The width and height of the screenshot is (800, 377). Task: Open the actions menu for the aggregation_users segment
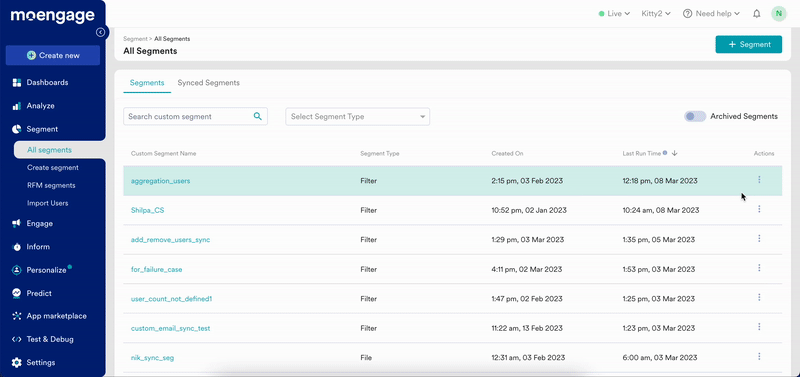pyautogui.click(x=759, y=180)
